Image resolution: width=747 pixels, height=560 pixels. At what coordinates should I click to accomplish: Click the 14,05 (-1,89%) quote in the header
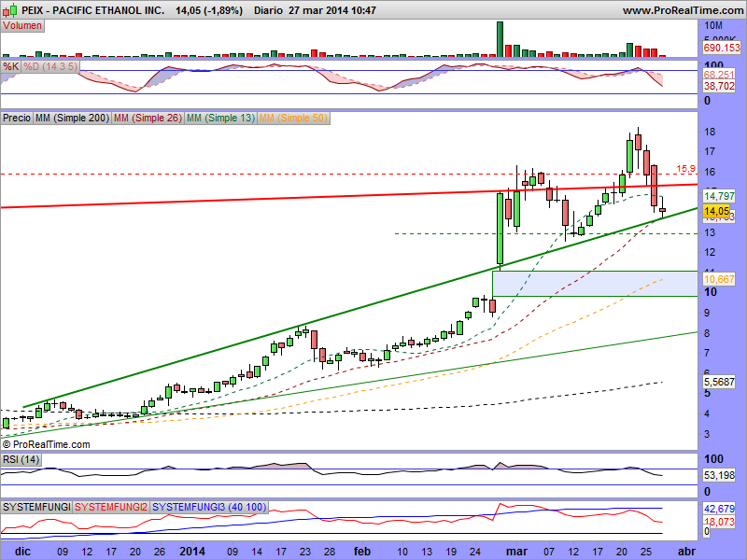[x=208, y=10]
